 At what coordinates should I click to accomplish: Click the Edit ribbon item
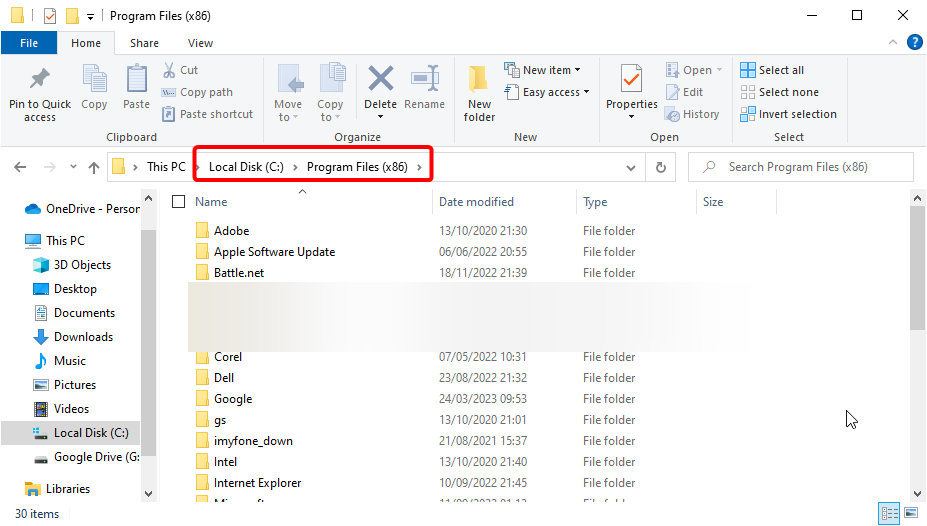click(x=685, y=92)
